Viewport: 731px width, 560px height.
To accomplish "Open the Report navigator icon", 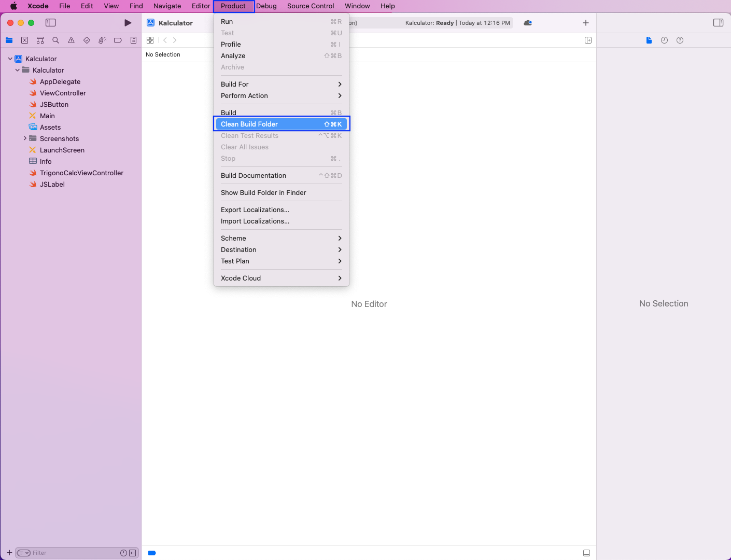I will click(x=133, y=40).
